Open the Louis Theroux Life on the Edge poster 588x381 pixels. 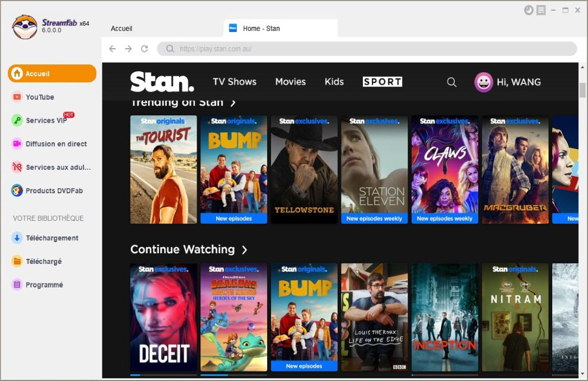click(374, 317)
